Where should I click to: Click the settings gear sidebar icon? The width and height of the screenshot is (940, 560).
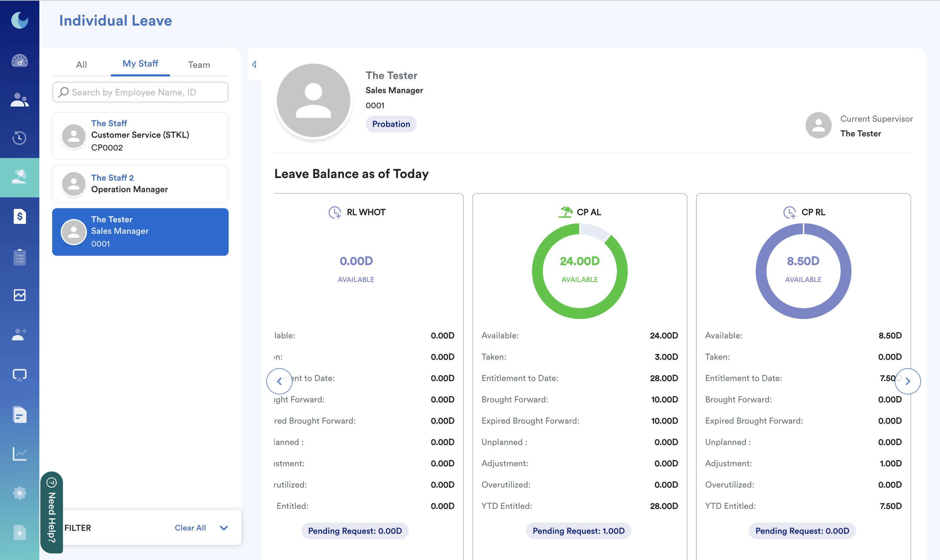coord(20,493)
